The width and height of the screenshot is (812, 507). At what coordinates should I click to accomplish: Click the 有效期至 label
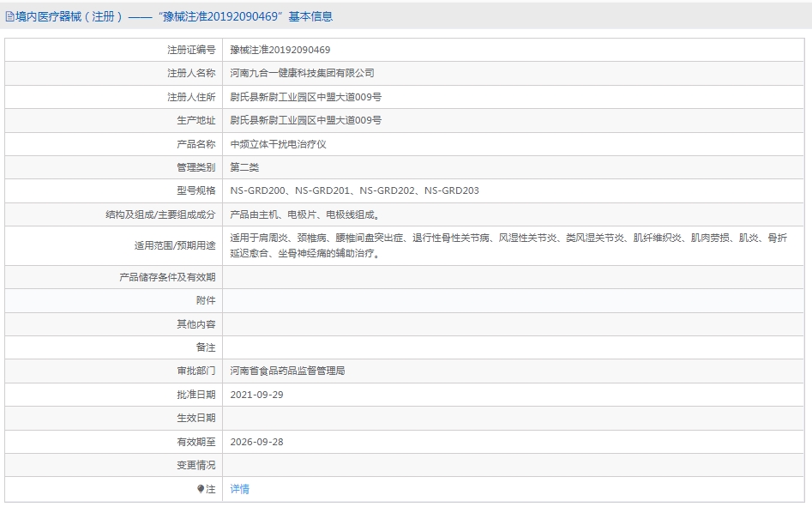[195, 442]
